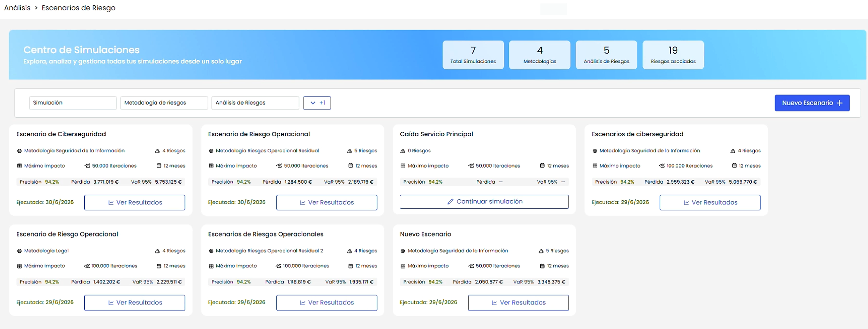Click iterations icon by 50.000 Iteraciones in Escenario de Ciberseguridad
The width and height of the screenshot is (868, 329).
click(x=87, y=165)
